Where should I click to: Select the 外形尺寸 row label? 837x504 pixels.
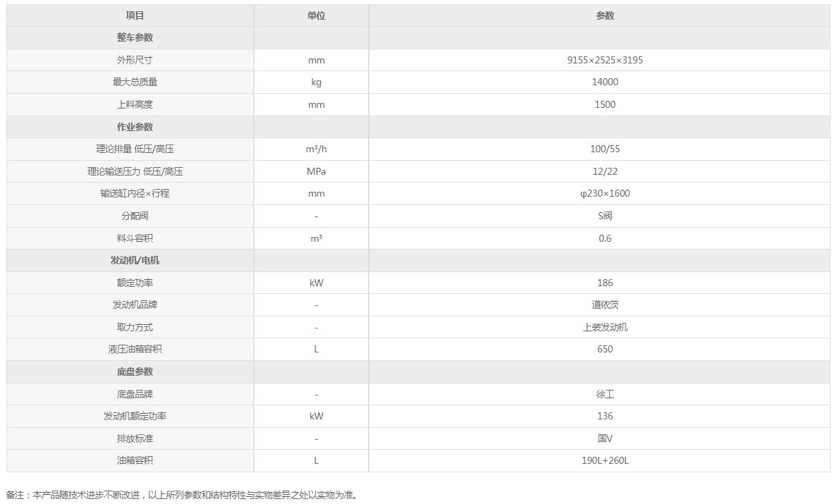click(135, 60)
